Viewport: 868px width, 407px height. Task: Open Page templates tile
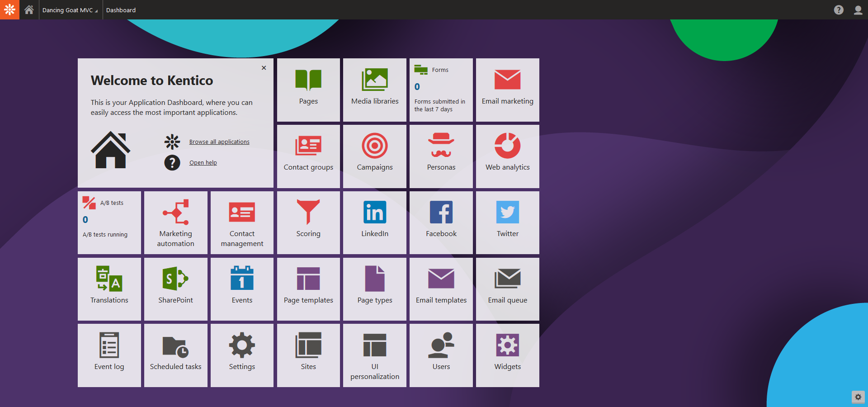[x=308, y=289]
